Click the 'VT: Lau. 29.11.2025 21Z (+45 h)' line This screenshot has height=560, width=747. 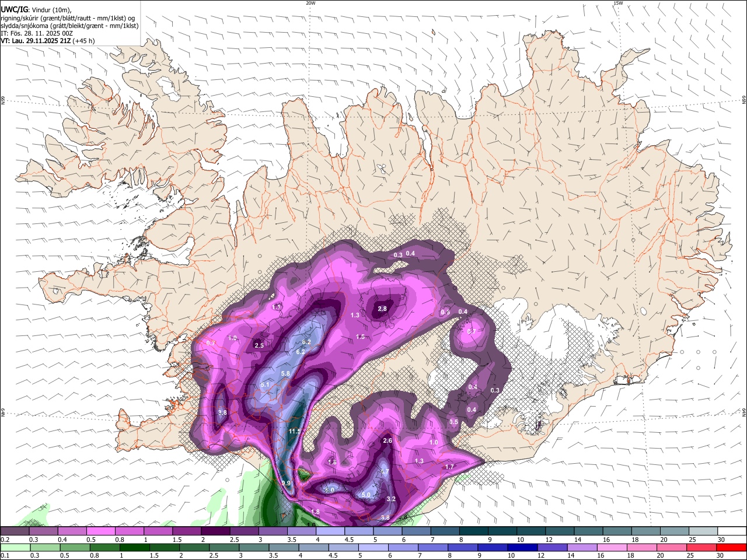(x=47, y=41)
